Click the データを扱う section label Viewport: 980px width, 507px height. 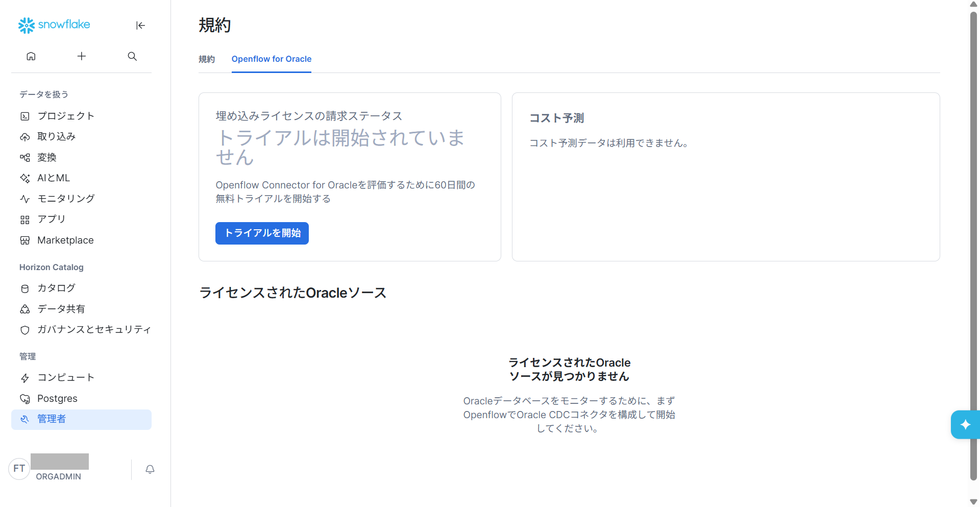coord(44,94)
